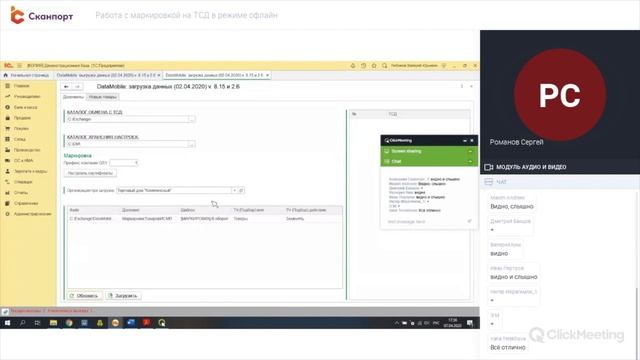
Task: Browse for the Каталог хранения настроек folder
Action: point(191,144)
